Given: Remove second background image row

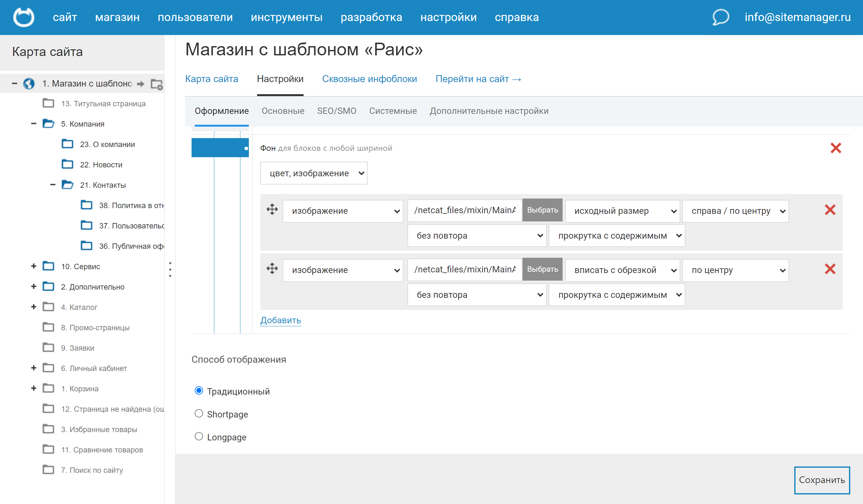Looking at the screenshot, I should 830,269.
